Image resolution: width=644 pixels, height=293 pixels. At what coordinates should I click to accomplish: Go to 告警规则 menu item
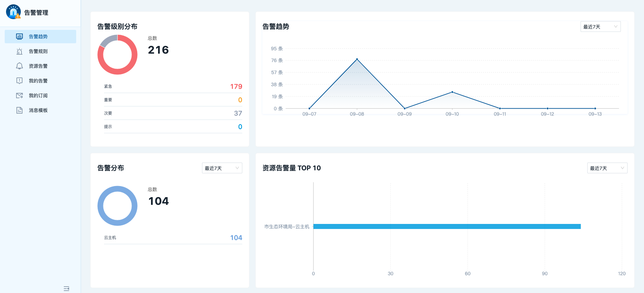(38, 51)
